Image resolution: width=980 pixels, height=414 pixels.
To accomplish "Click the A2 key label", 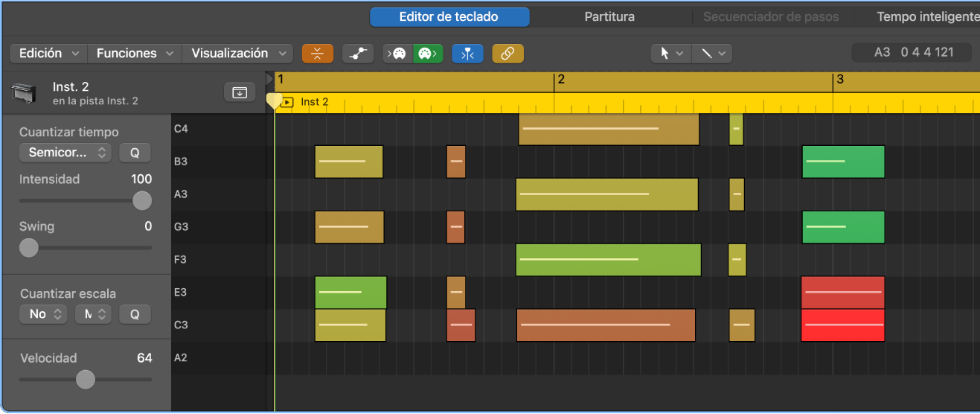I will tap(181, 357).
